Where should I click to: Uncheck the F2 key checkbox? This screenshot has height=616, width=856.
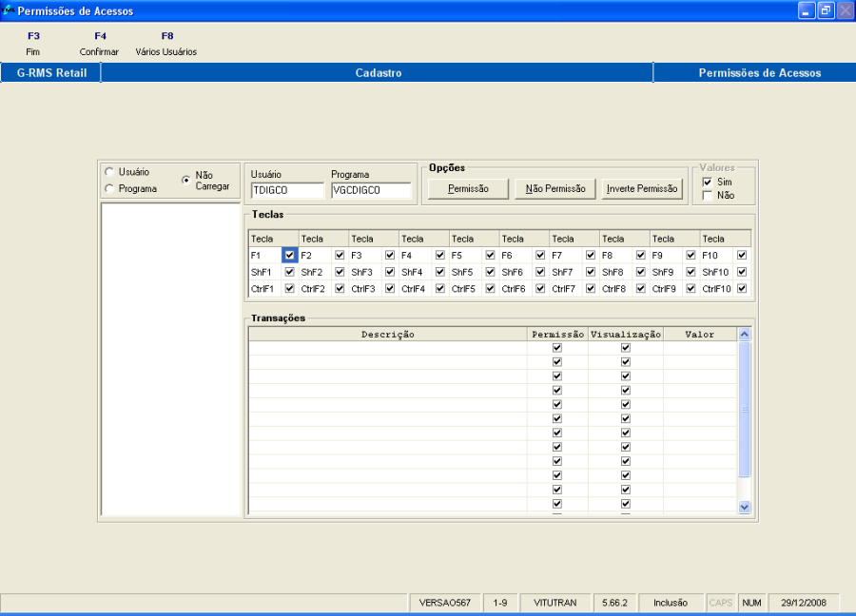click(340, 255)
